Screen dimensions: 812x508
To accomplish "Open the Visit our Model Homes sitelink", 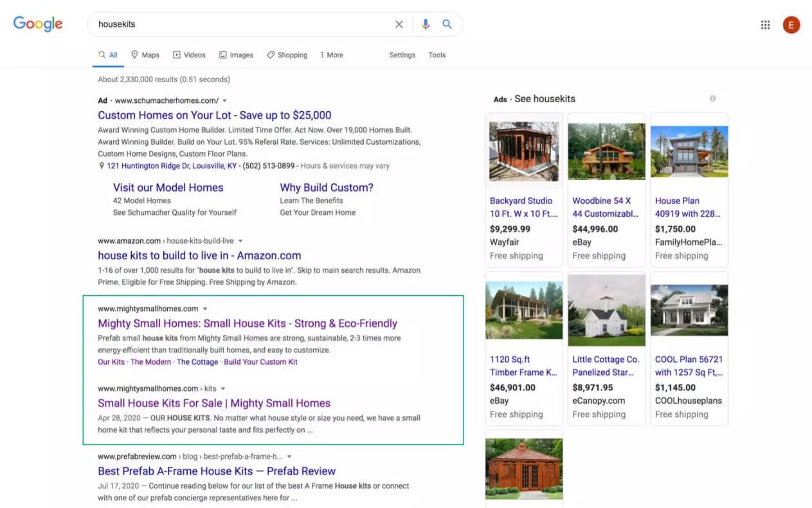I will (168, 188).
